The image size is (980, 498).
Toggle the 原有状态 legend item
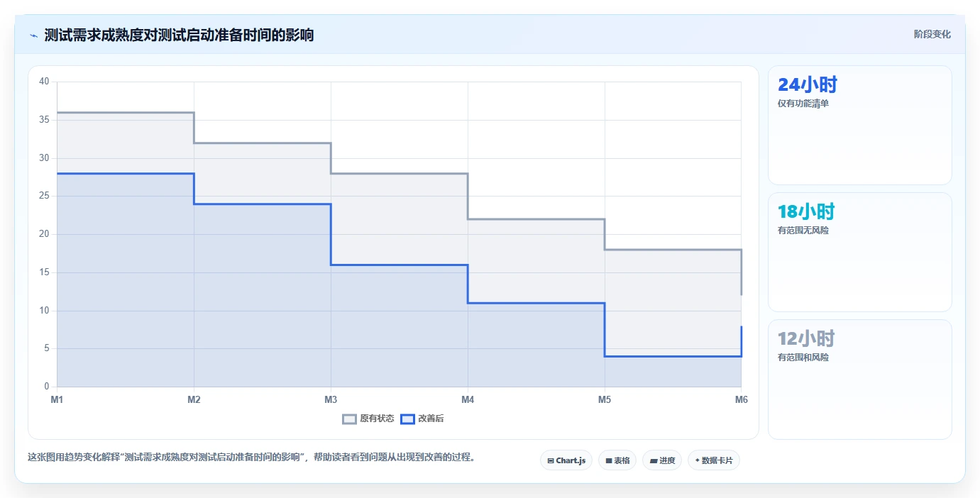coord(368,419)
